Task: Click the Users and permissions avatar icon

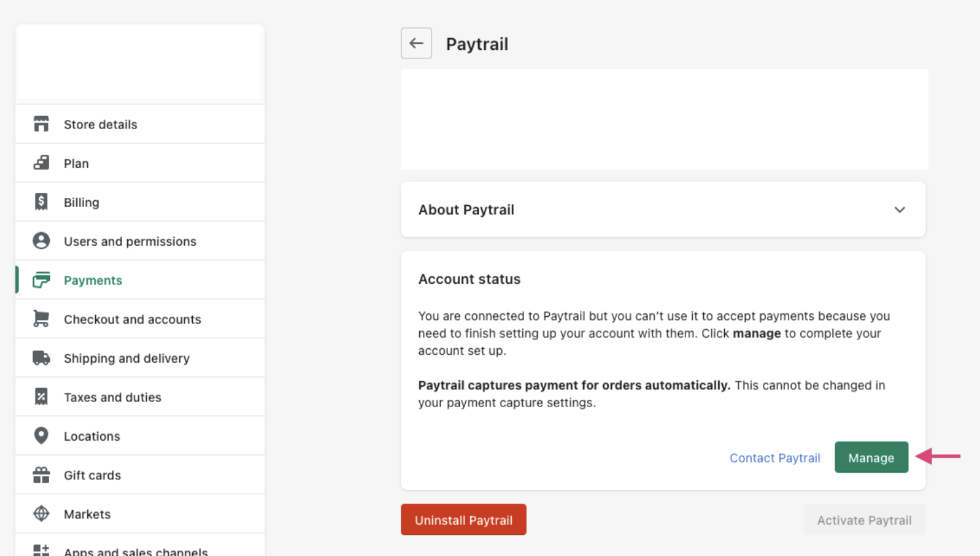Action: [x=41, y=241]
